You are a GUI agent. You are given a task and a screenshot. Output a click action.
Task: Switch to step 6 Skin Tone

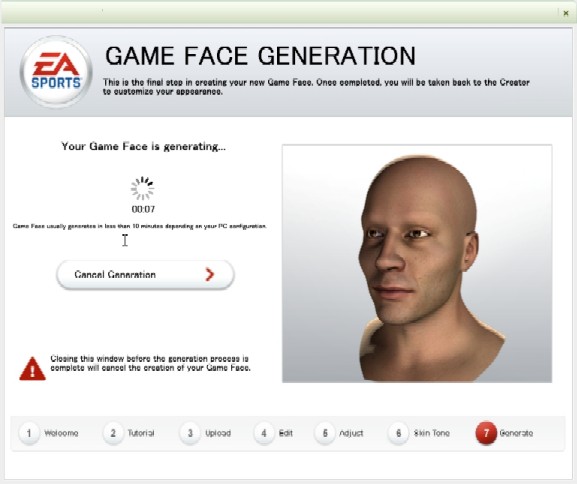pyautogui.click(x=419, y=433)
